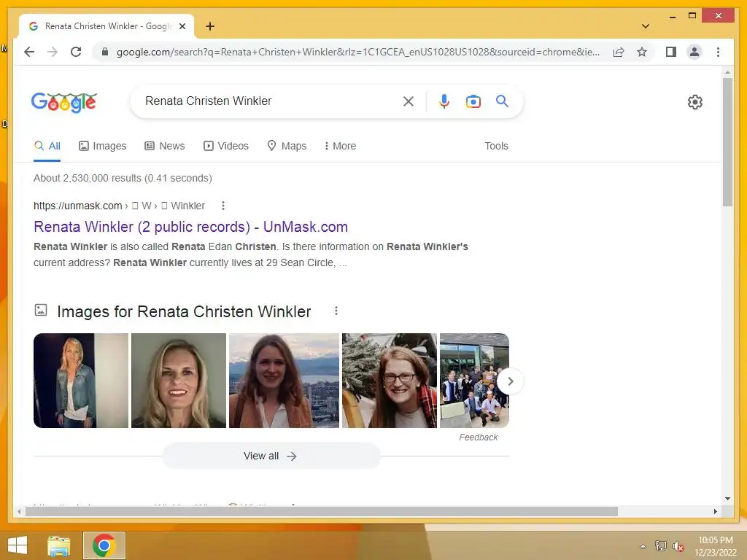
Task: Click the muted volume tray icon
Action: coord(678,546)
